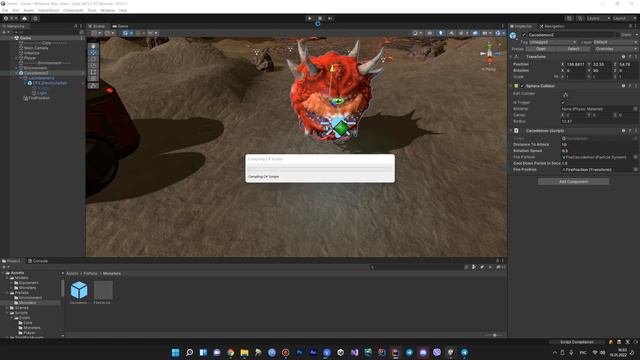Select the Move tool in scene overlay
The image size is (640, 360).
pyautogui.click(x=93, y=52)
